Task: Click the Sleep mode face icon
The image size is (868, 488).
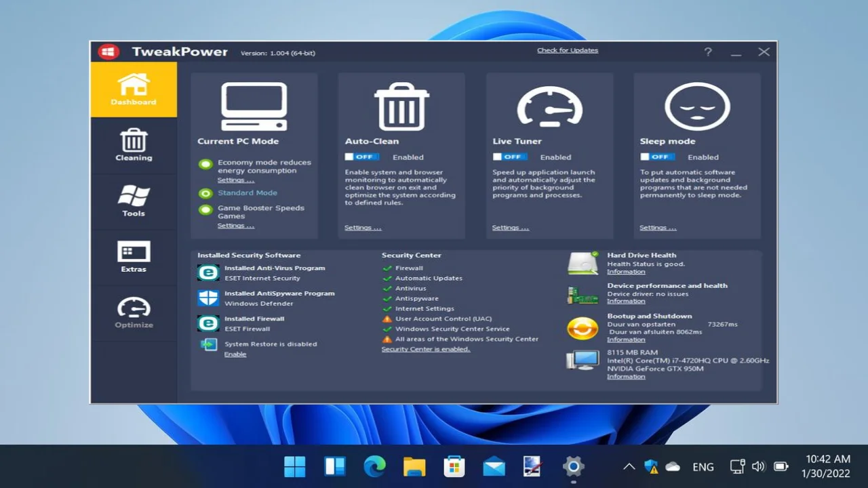Action: click(x=697, y=106)
